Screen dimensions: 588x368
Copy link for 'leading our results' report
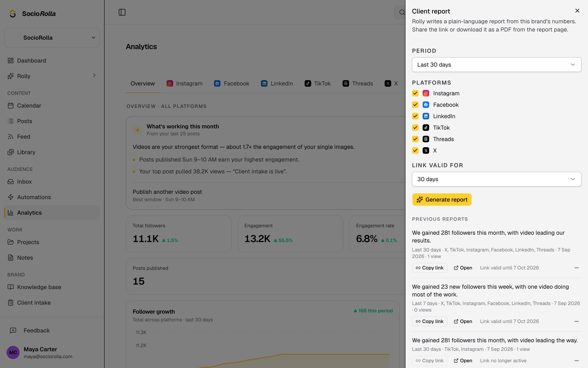(x=430, y=268)
